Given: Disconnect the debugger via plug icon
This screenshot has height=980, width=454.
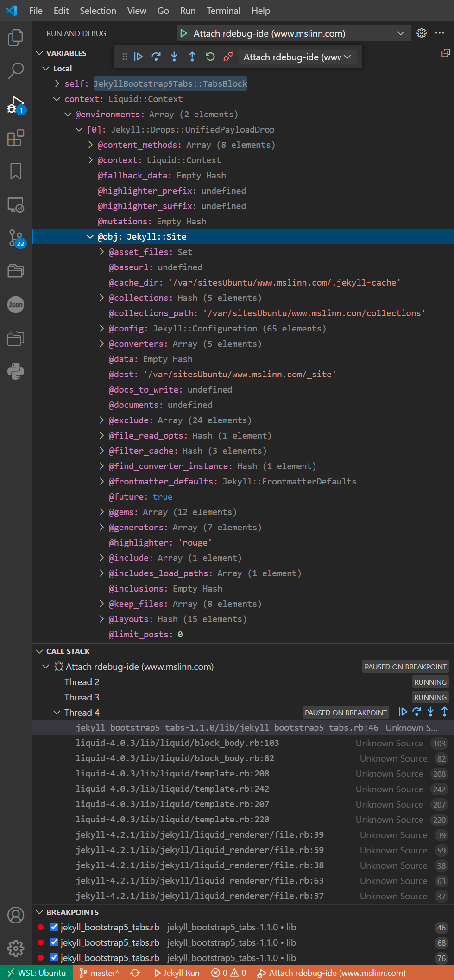Looking at the screenshot, I should [228, 57].
